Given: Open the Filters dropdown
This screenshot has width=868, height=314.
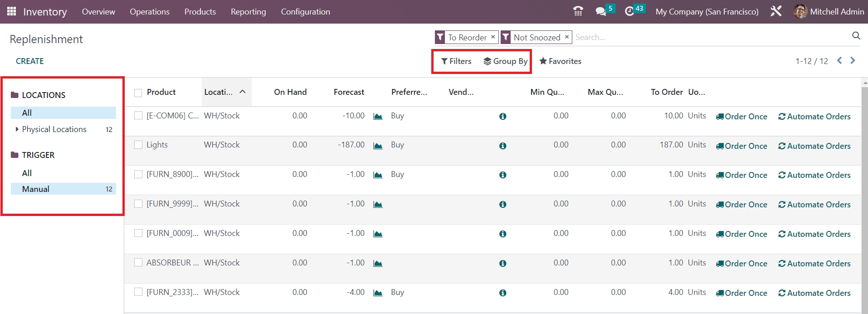Looking at the screenshot, I should click(x=456, y=61).
